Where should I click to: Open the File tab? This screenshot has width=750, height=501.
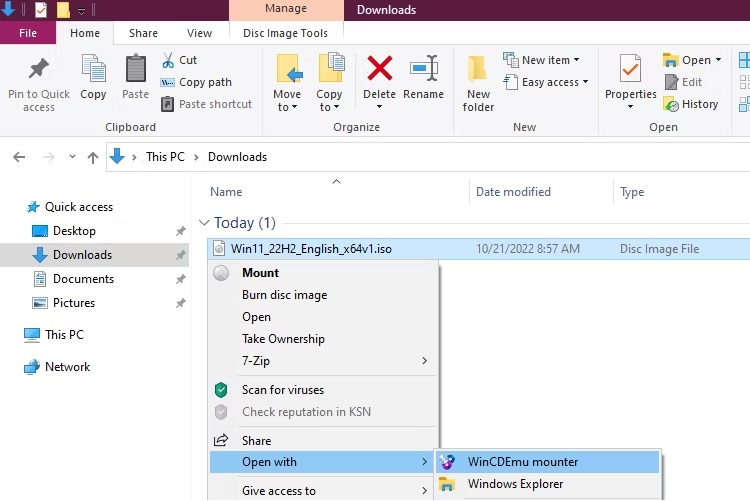28,33
